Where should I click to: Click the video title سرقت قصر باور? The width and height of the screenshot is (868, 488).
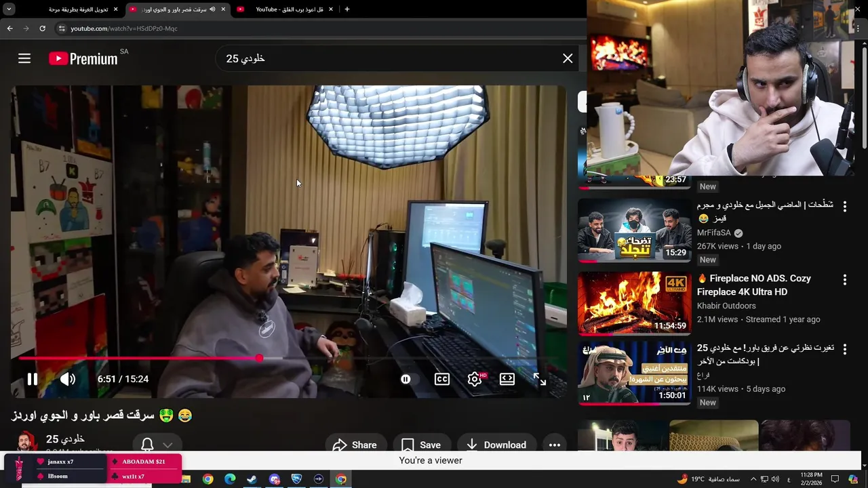(x=102, y=415)
